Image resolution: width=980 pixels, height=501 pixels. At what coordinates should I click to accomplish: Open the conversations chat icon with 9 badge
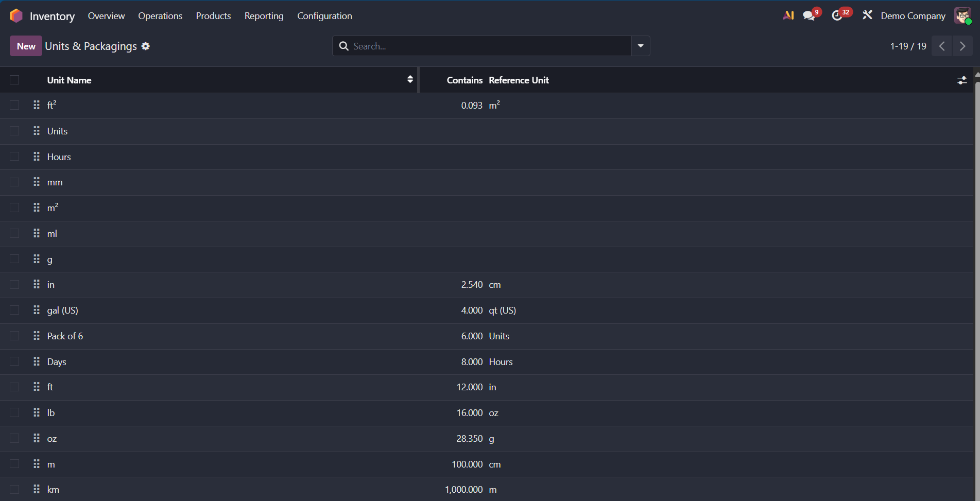point(809,16)
